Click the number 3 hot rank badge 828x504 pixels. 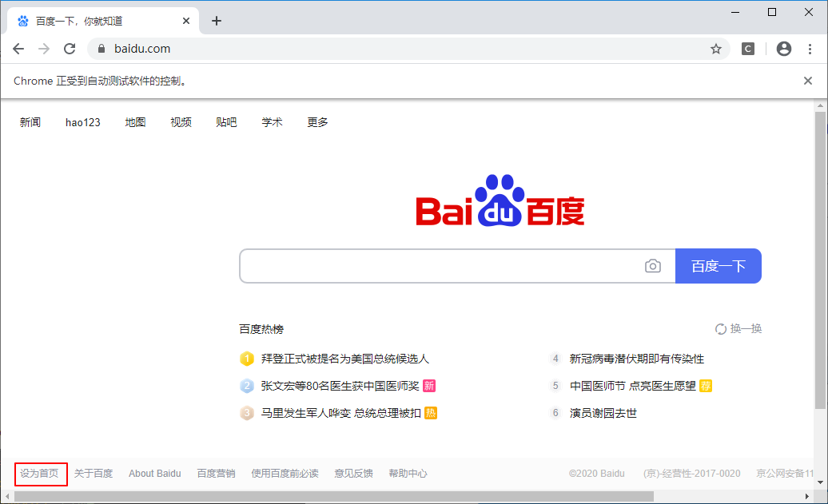[x=247, y=413]
